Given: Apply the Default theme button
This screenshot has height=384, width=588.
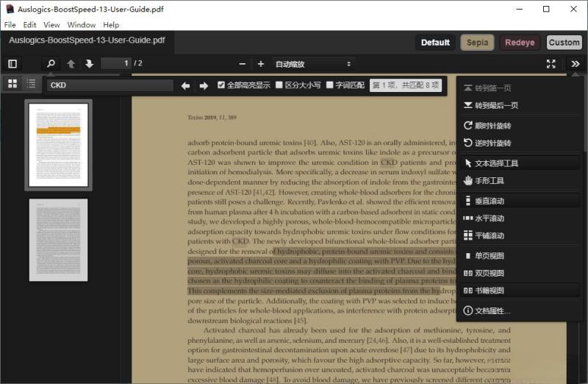Looking at the screenshot, I should [x=435, y=43].
